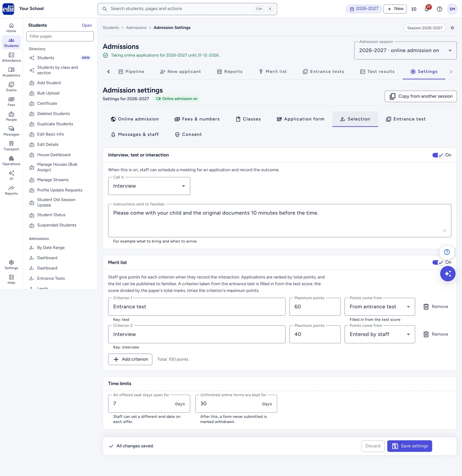Open the Messages sidebar icon
This screenshot has width=462, height=476.
[x=11, y=131]
